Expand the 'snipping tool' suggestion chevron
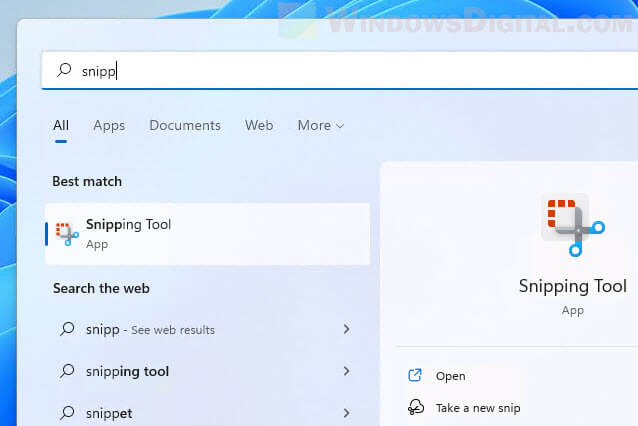The height and width of the screenshot is (426, 638). [346, 371]
